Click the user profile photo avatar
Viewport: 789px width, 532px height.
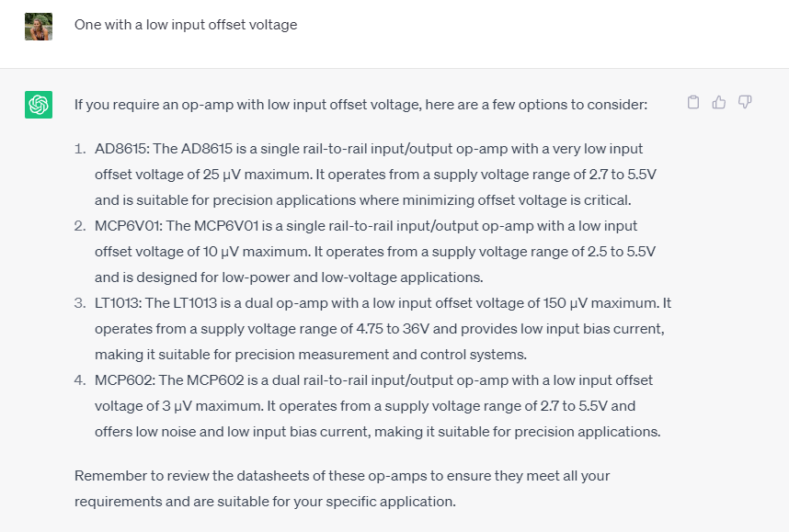click(39, 26)
